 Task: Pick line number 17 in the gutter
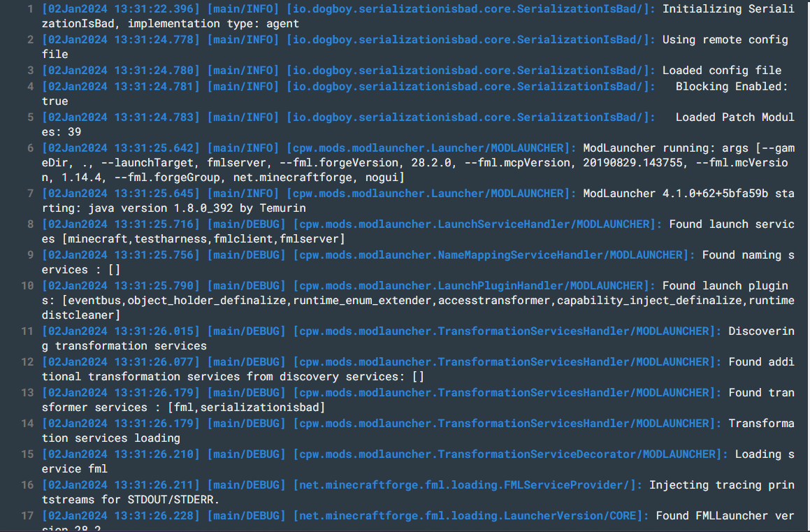pos(27,515)
